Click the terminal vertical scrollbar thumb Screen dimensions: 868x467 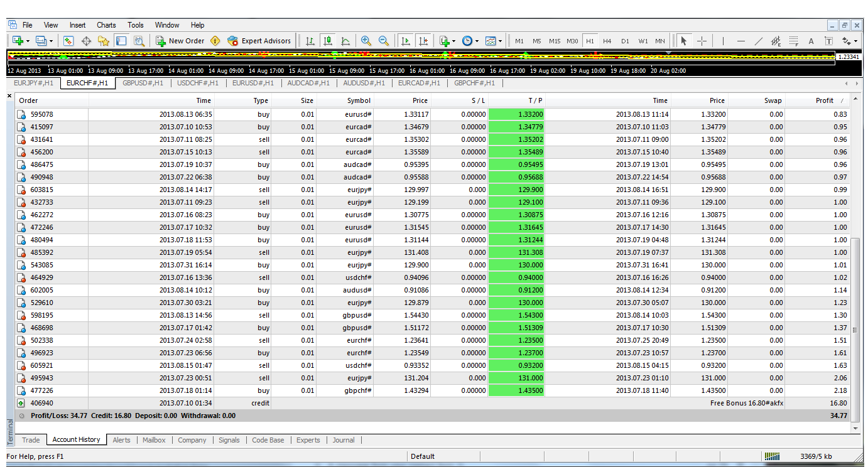855,329
